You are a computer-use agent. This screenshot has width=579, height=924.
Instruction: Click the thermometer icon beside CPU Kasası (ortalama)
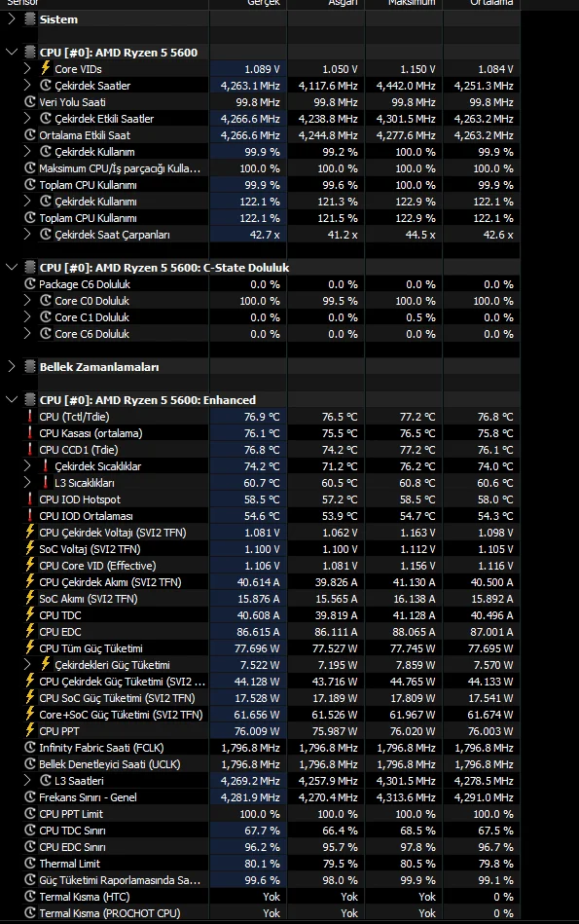coord(30,432)
